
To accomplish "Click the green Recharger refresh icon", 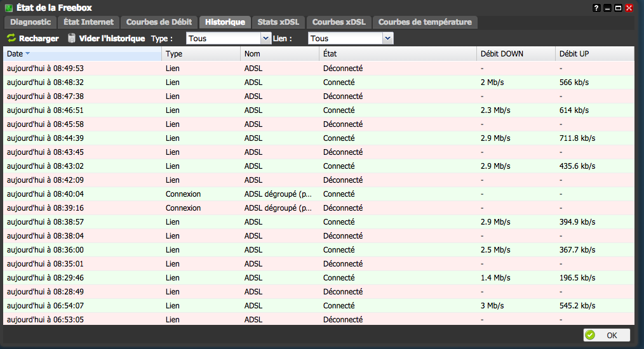I will 11,38.
